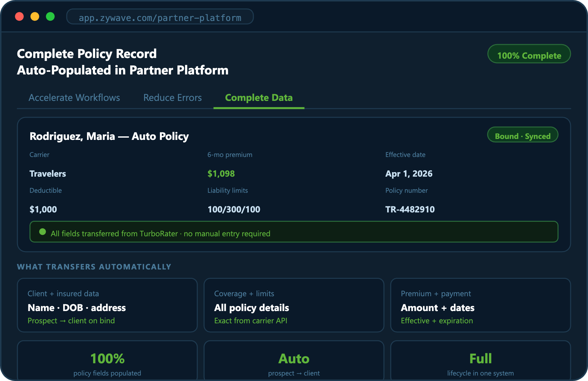Select the Complete Data tab

(x=259, y=98)
